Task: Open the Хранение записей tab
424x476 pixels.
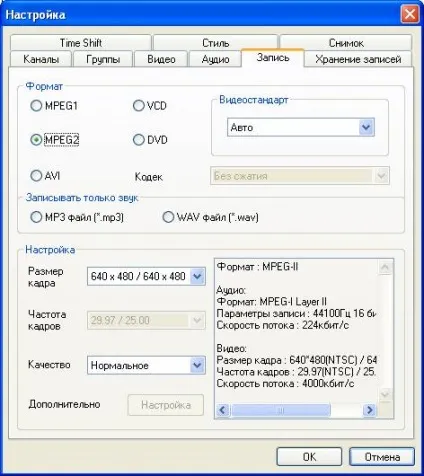Action: point(358,59)
